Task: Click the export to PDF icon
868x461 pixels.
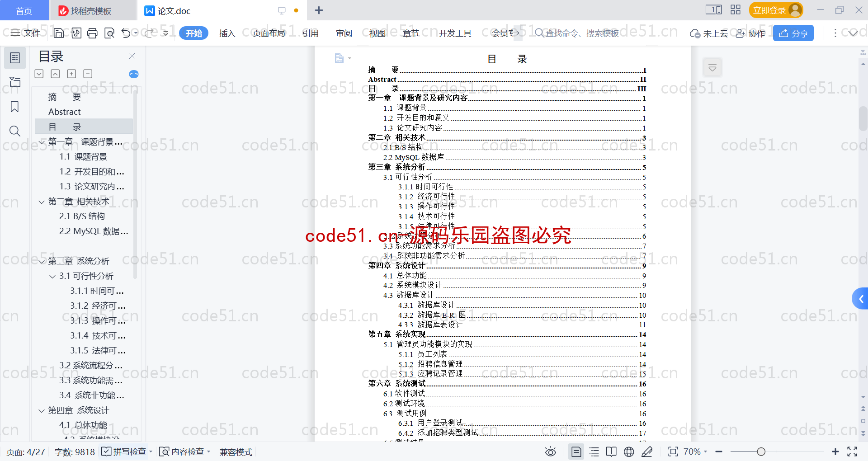Action: pos(76,33)
